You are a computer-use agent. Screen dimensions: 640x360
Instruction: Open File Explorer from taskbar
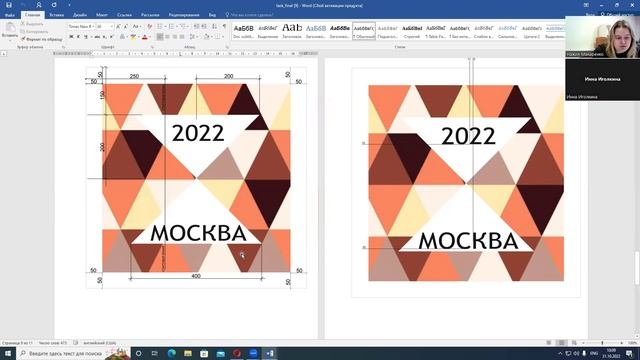(x=188, y=353)
